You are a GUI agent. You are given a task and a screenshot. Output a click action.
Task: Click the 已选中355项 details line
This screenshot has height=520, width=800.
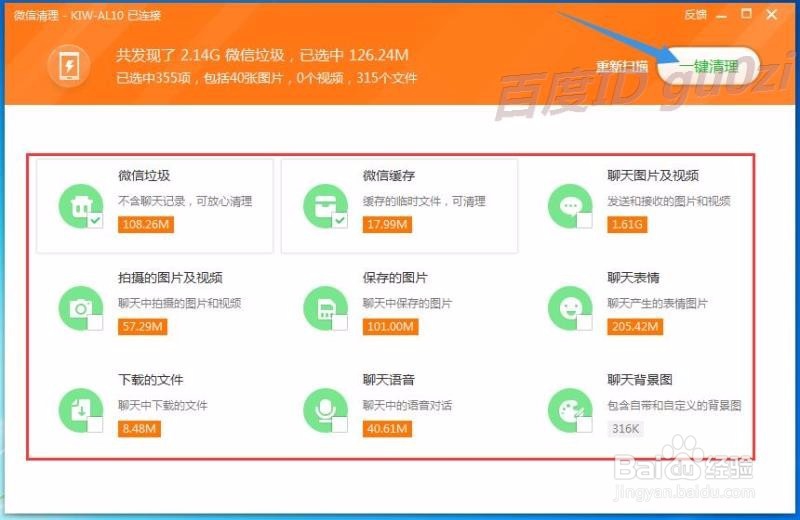tap(266, 78)
